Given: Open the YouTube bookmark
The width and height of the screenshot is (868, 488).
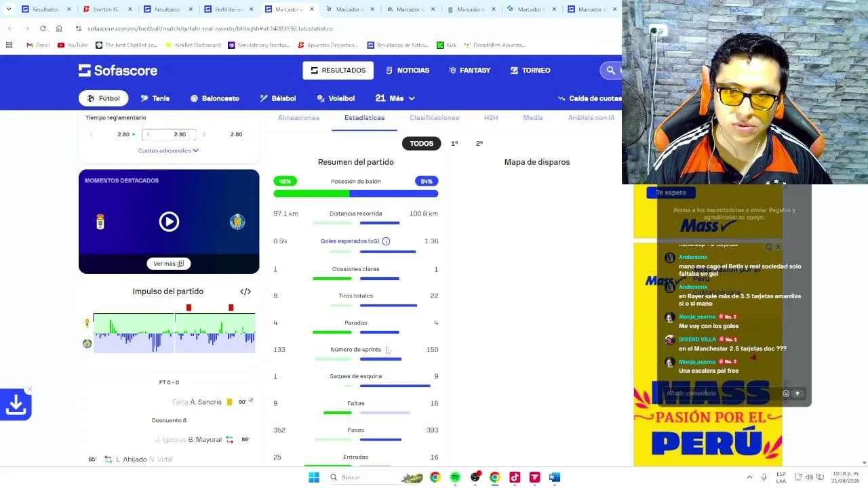Looking at the screenshot, I should click(73, 45).
